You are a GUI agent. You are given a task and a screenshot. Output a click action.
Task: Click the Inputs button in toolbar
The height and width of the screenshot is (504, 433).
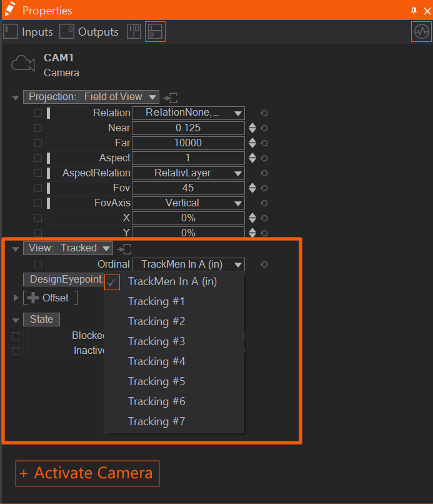(28, 32)
